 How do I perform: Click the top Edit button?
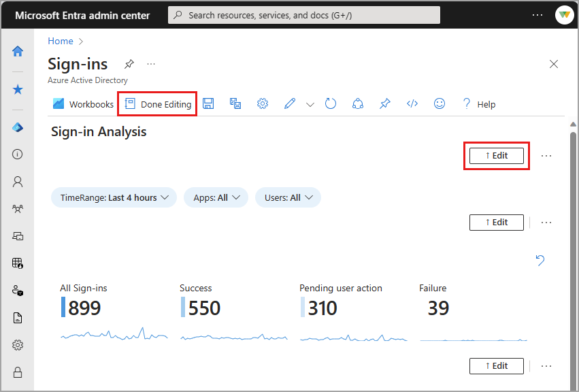[x=496, y=155]
